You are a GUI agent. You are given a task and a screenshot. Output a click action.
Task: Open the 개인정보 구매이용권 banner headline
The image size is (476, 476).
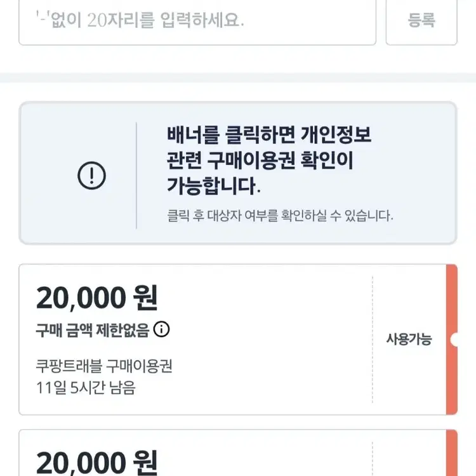[x=269, y=135]
